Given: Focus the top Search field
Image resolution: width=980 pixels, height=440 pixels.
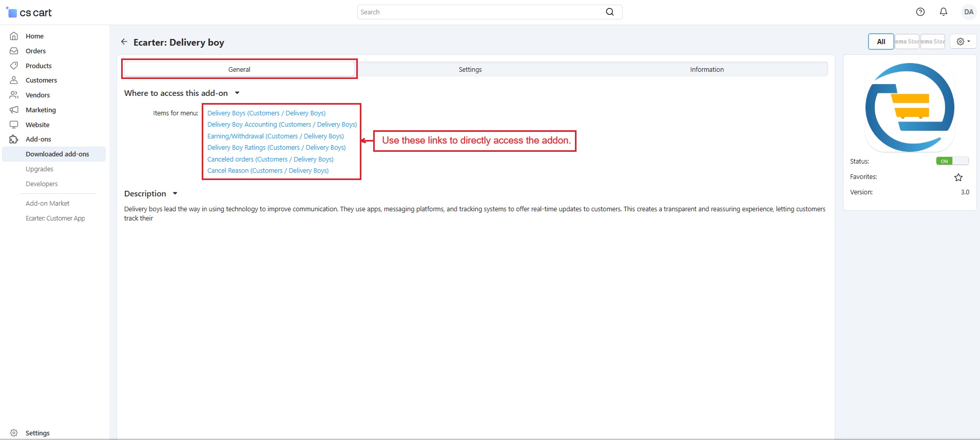Looking at the screenshot, I should coord(490,12).
